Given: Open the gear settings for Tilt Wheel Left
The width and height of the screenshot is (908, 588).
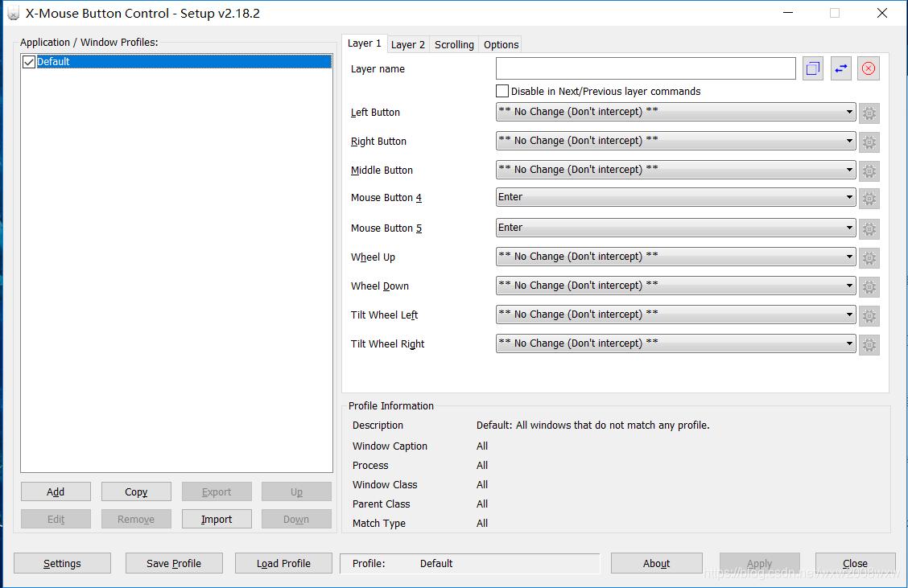Looking at the screenshot, I should click(869, 315).
